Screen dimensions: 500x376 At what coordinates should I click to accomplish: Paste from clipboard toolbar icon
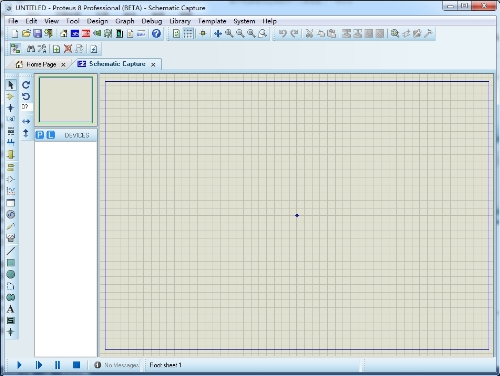click(331, 34)
